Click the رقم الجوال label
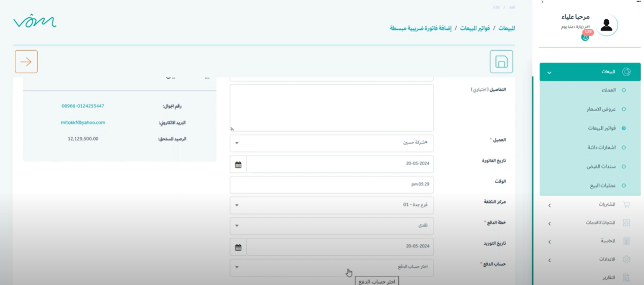Image resolution: width=644 pixels, height=285 pixels. [x=172, y=106]
